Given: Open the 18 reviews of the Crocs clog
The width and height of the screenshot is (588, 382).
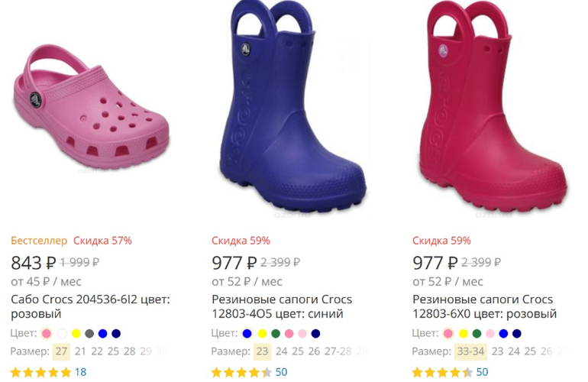Looking at the screenshot, I should click(x=80, y=372).
